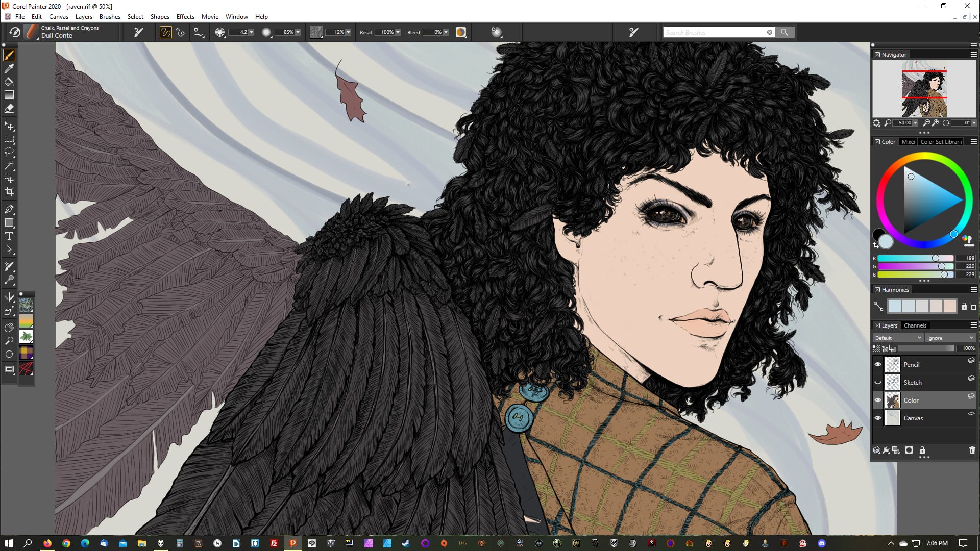Delete layer with trash icon
The width and height of the screenshot is (980, 551).
click(972, 450)
